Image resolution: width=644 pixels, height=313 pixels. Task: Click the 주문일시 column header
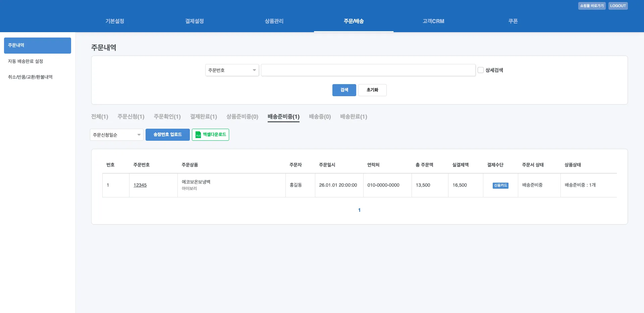[327, 165]
